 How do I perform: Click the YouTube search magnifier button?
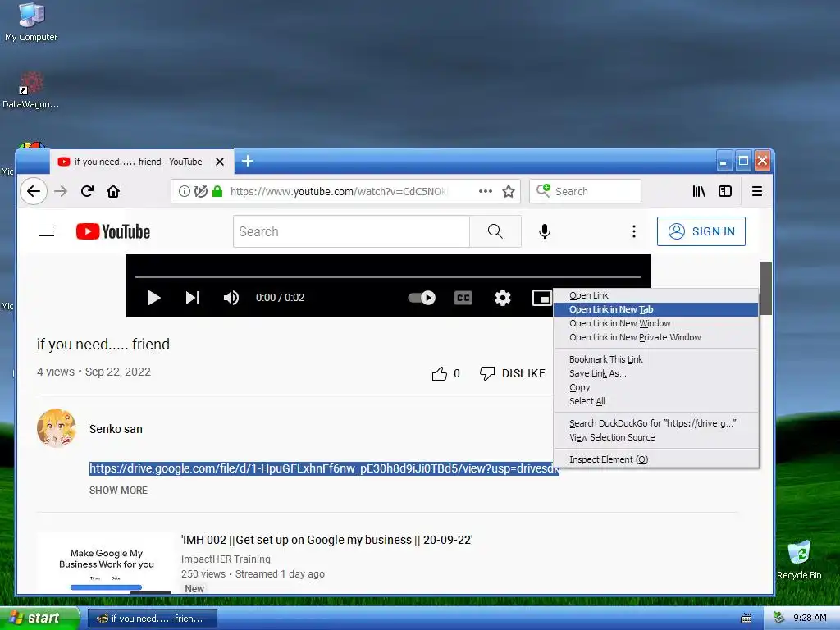tap(495, 231)
